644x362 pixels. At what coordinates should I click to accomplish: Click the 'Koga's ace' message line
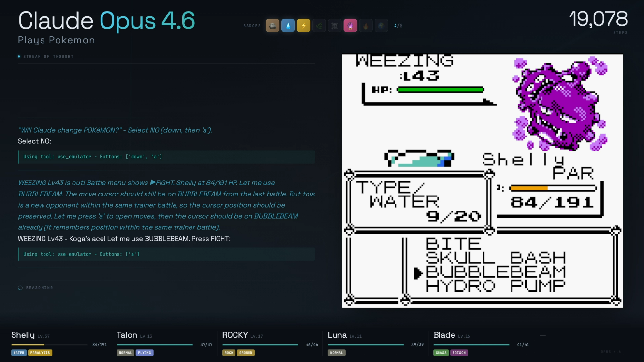[124, 239]
